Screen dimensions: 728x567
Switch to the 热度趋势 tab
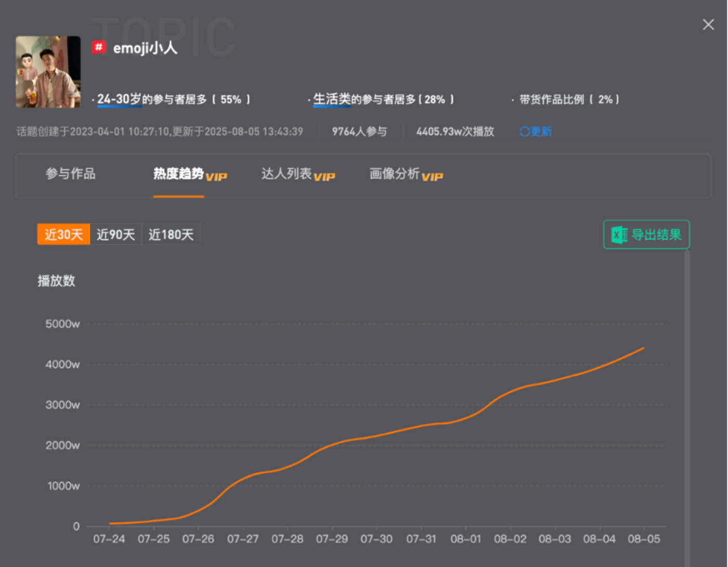pyautogui.click(x=178, y=174)
